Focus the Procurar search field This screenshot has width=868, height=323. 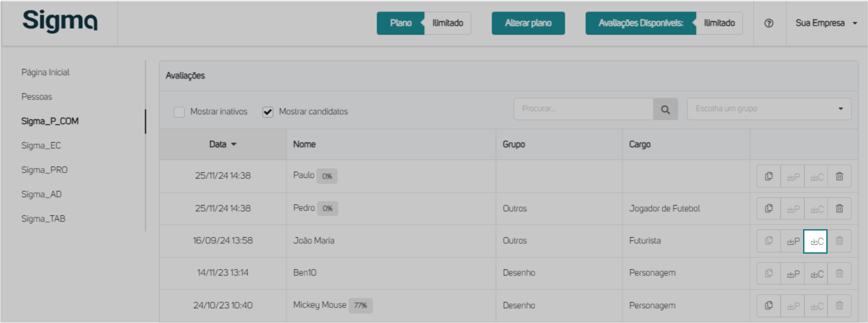pos(583,109)
